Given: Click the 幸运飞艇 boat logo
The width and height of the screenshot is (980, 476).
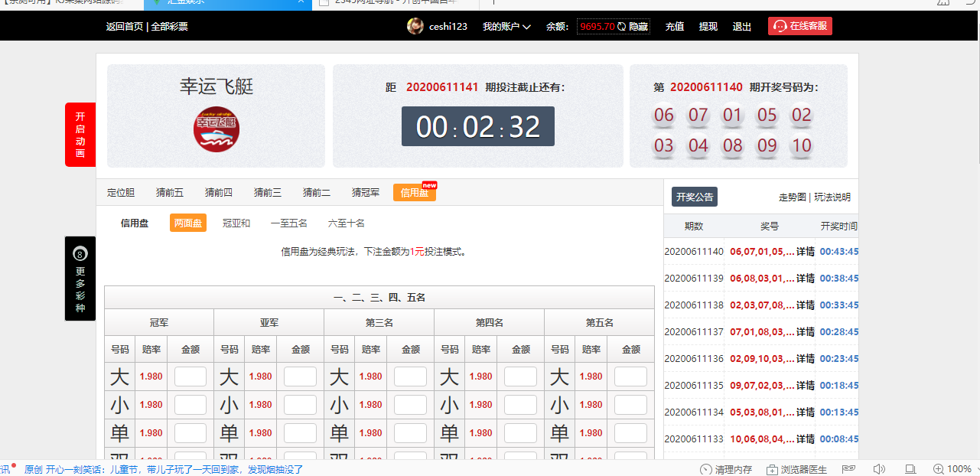Looking at the screenshot, I should pos(217,129).
